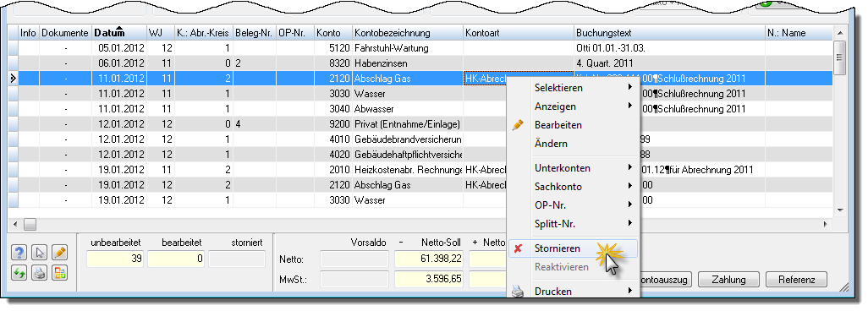Choose Bearbeiten in the context menu
Image resolution: width=868 pixels, height=311 pixels.
pos(573,125)
